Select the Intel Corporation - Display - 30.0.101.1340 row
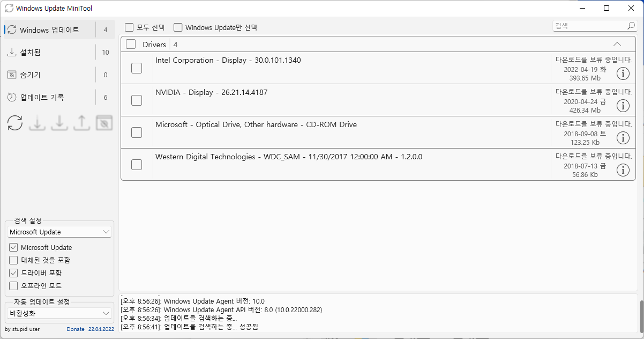 point(378,68)
